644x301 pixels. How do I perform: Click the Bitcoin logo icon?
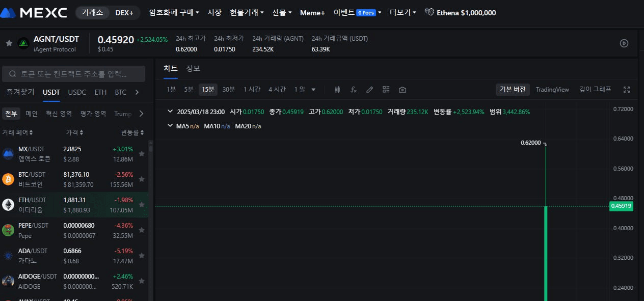[8, 179]
